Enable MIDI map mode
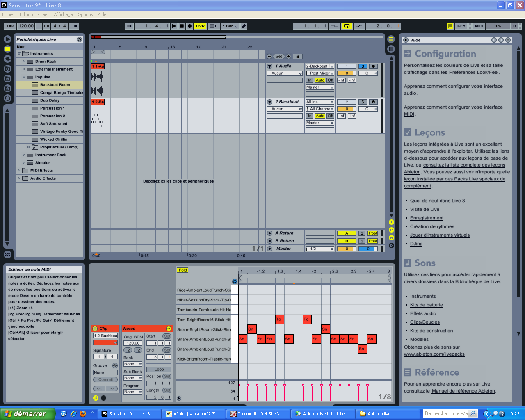 (479, 26)
